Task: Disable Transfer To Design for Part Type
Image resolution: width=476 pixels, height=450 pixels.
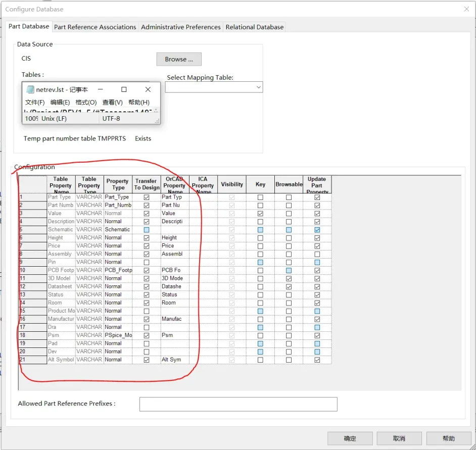Action: 146,197
